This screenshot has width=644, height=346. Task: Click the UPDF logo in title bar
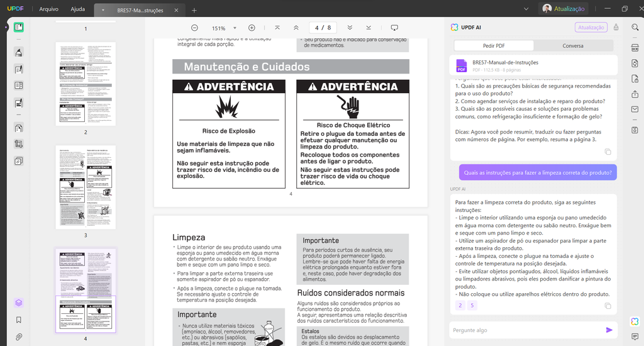point(15,9)
